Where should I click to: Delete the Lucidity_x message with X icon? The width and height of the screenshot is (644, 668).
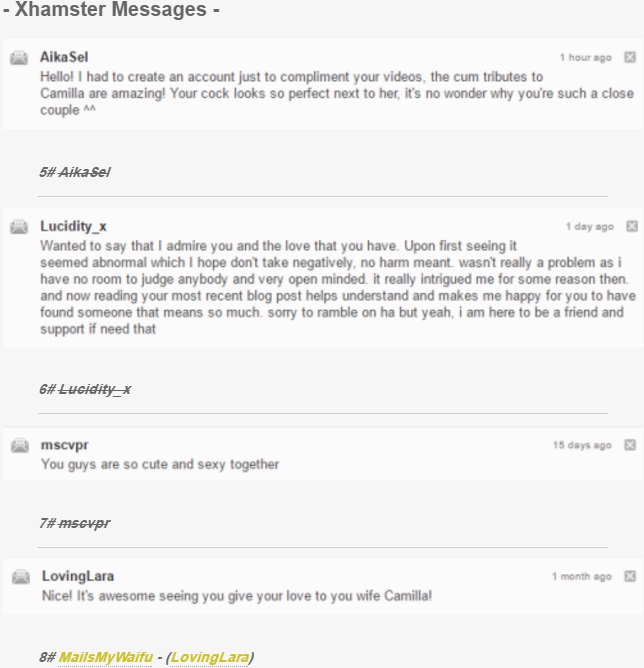[632, 226]
